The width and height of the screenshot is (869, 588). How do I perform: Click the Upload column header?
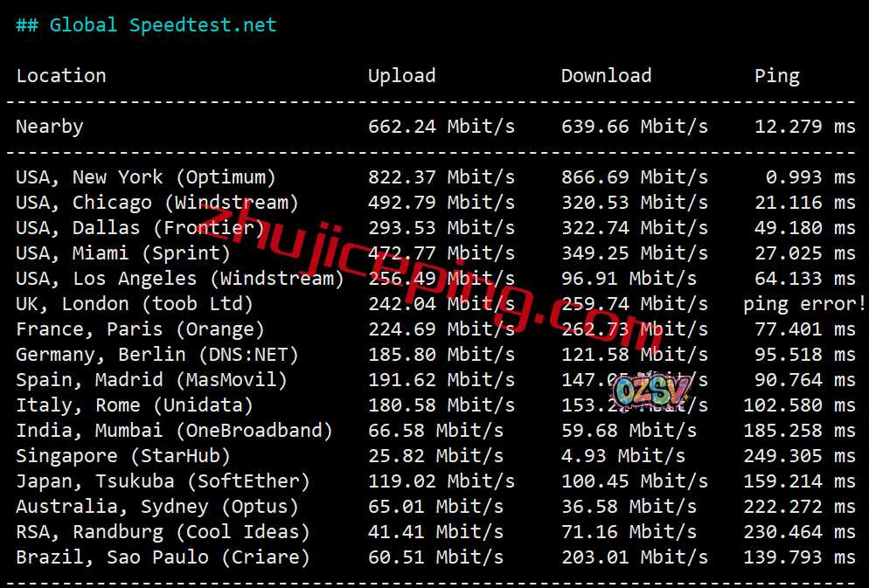tap(402, 76)
